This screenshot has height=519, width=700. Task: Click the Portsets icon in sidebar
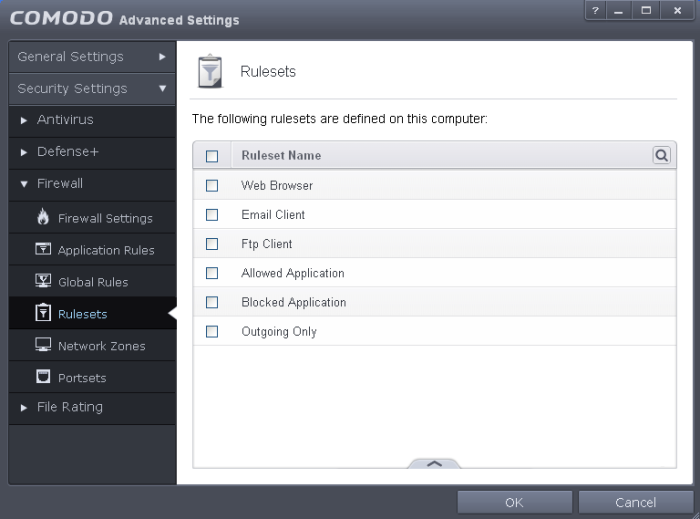(x=43, y=378)
